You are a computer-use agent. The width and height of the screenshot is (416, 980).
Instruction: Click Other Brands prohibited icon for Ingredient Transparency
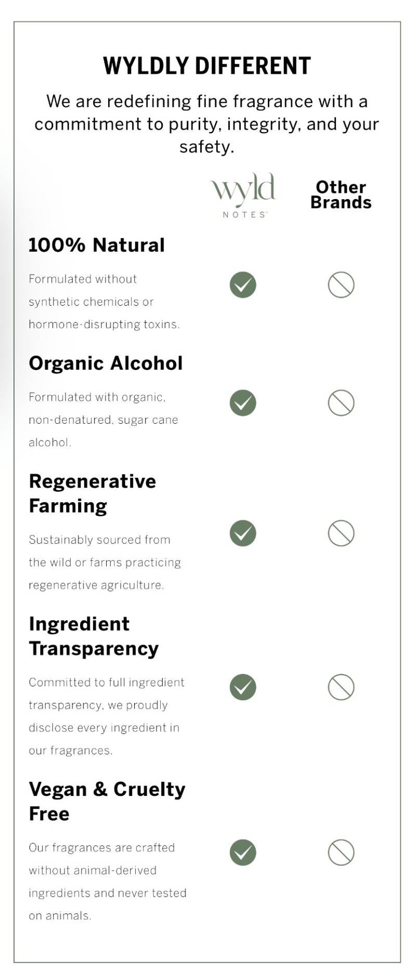[x=341, y=687]
